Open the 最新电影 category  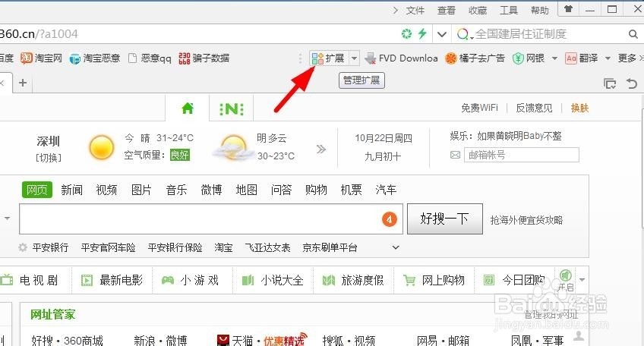[112, 280]
